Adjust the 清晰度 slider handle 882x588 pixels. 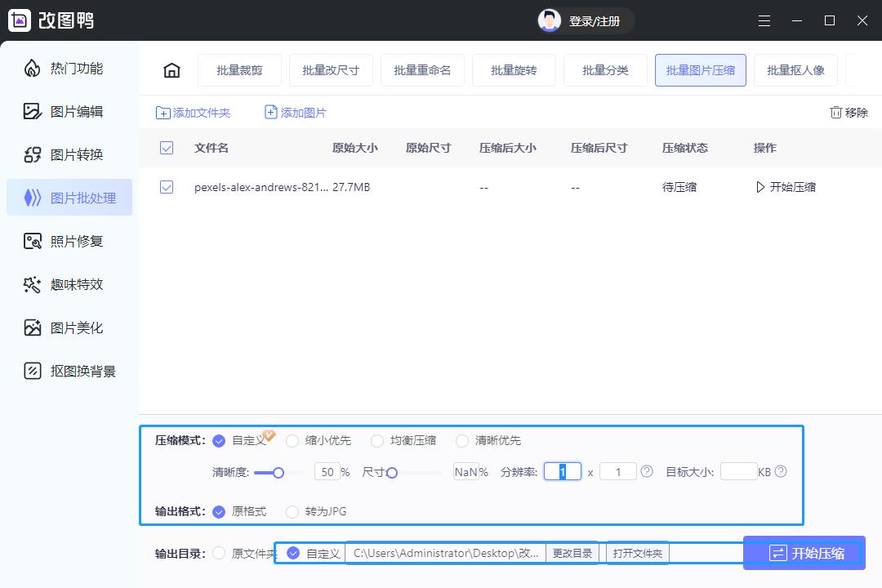278,471
